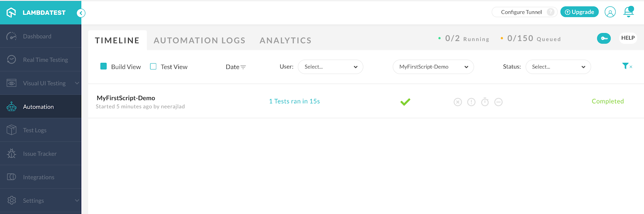The image size is (644, 214).
Task: Click the error count circle-x icon
Action: tap(458, 102)
